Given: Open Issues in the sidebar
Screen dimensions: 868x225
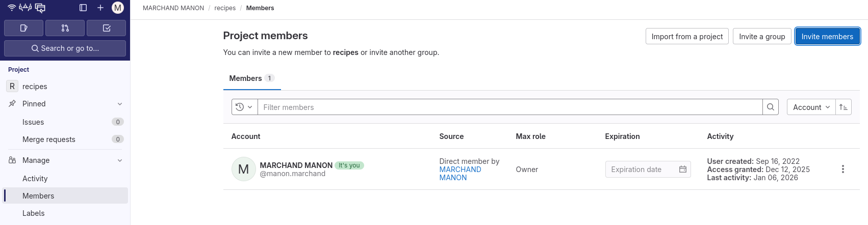Looking at the screenshot, I should (65, 122).
